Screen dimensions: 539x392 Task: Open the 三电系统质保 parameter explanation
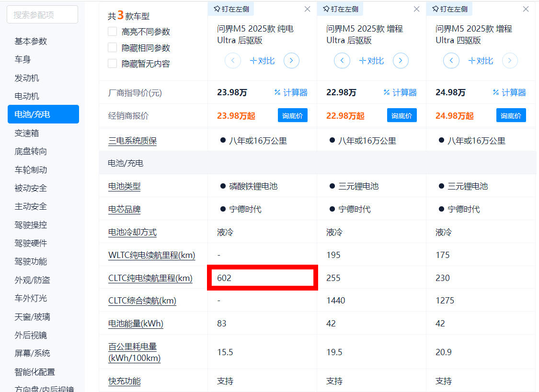pyautogui.click(x=132, y=141)
